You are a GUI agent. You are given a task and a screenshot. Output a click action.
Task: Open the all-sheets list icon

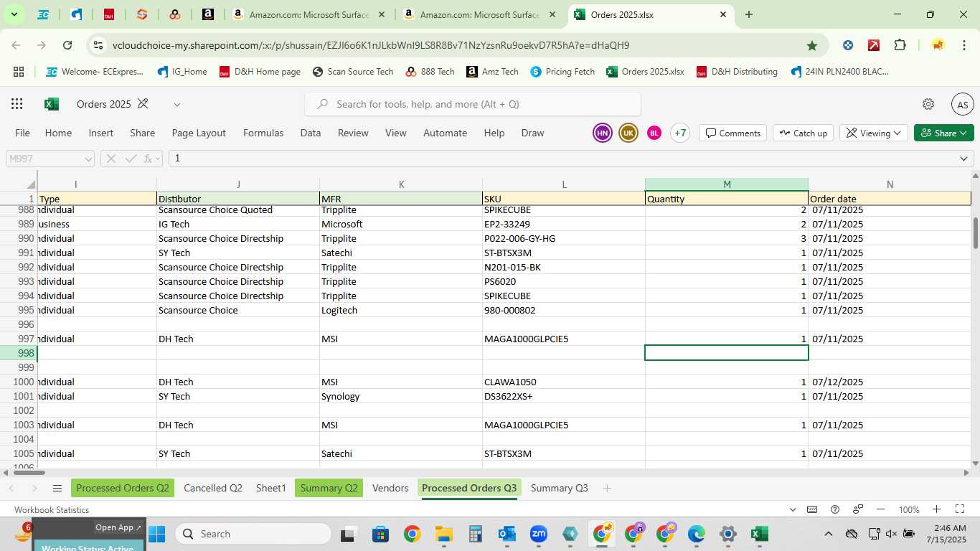tap(57, 488)
